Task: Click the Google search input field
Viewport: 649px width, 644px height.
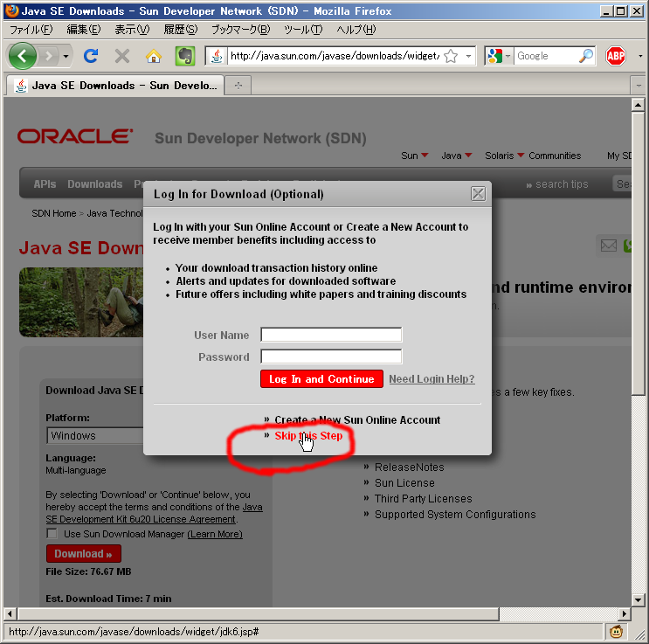Action: point(546,56)
